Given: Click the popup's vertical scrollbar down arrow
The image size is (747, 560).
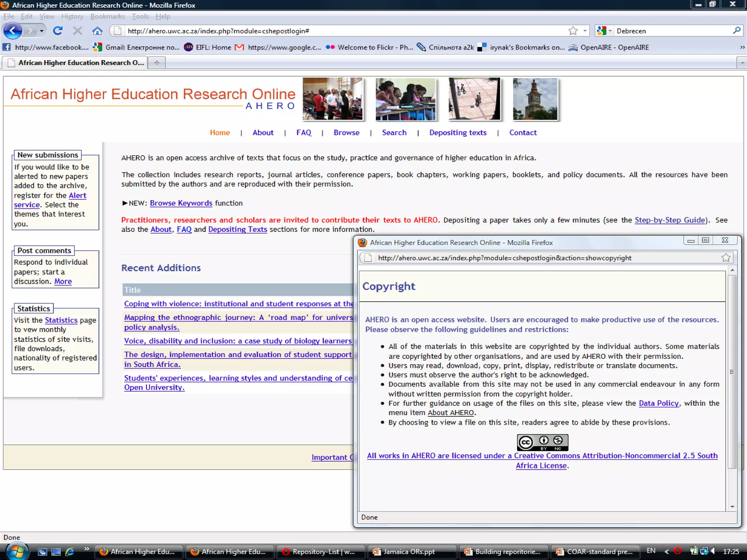Looking at the screenshot, I should 732,507.
